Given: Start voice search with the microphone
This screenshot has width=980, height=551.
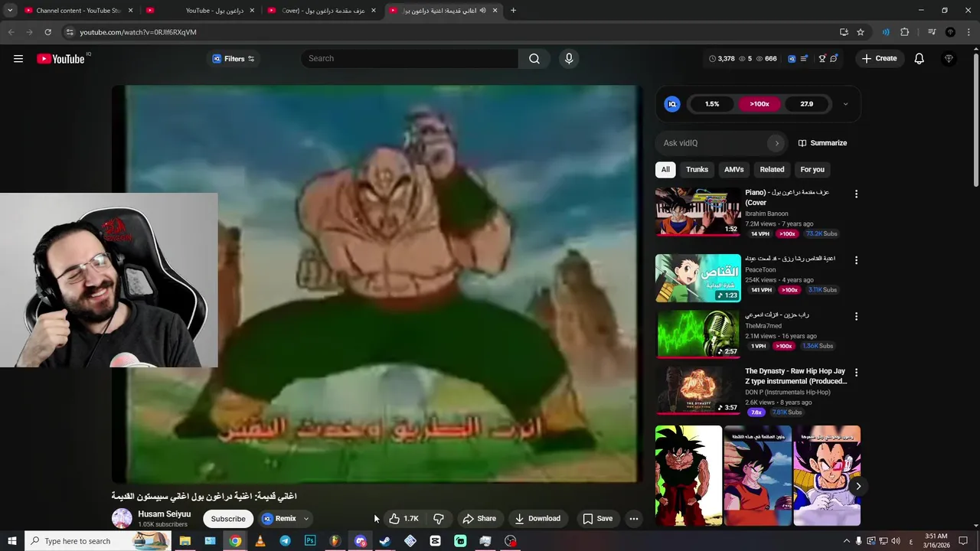Looking at the screenshot, I should pyautogui.click(x=569, y=58).
